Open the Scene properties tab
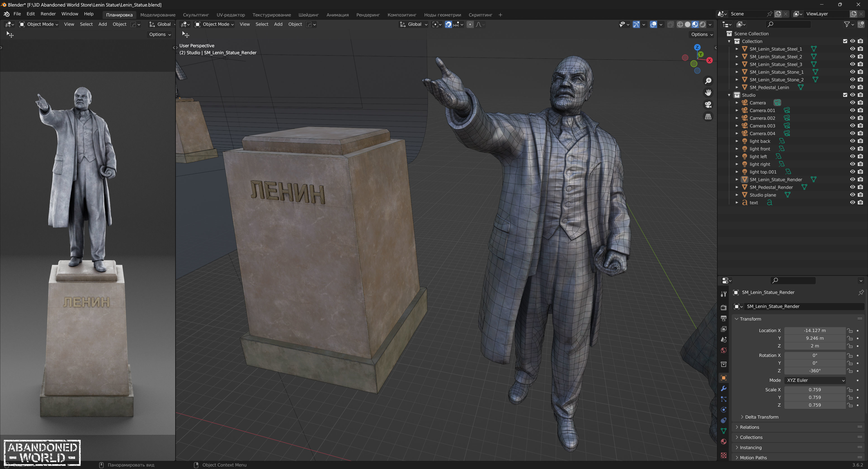 pyautogui.click(x=723, y=339)
